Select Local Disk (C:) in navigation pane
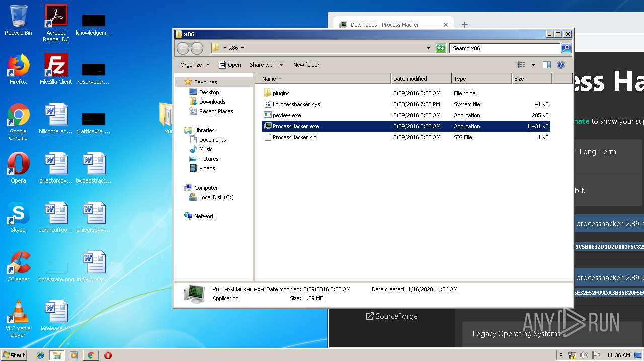This screenshot has width=644, height=362. [x=216, y=197]
